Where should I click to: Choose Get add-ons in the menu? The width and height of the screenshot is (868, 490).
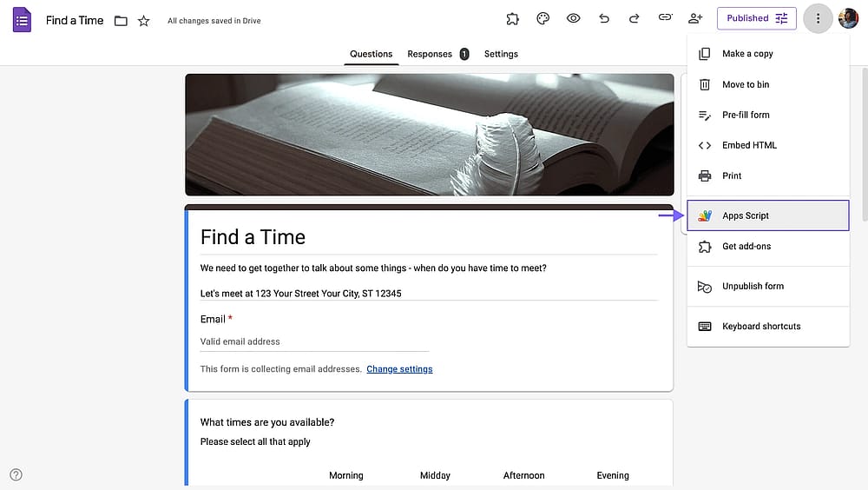768,246
